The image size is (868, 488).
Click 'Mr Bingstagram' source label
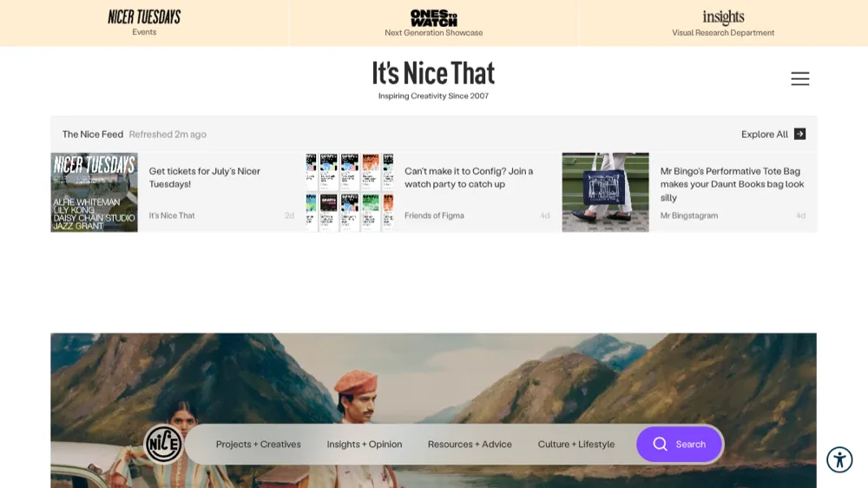[x=688, y=215]
